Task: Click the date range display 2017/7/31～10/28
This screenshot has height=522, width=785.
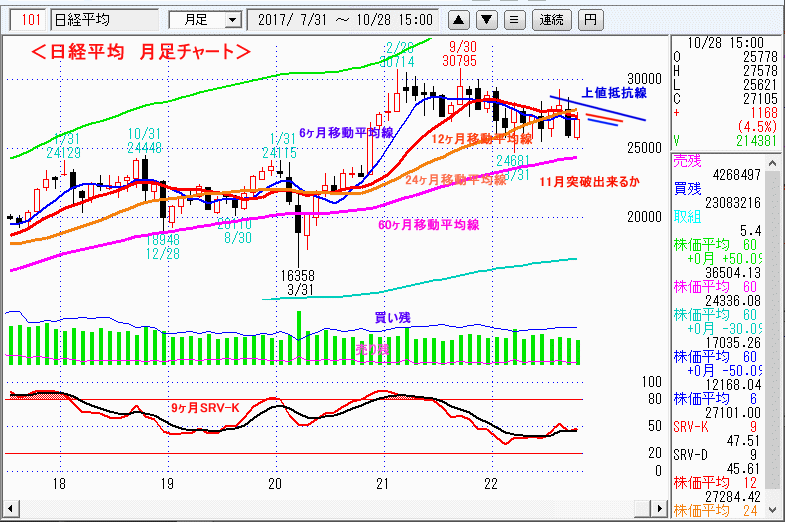Action: click(x=345, y=19)
